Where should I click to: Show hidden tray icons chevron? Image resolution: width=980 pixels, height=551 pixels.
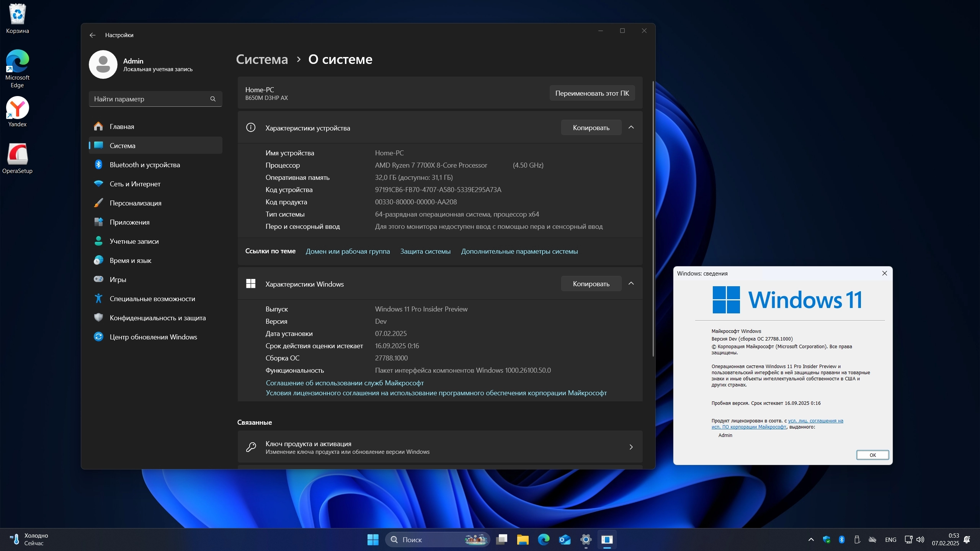(x=811, y=540)
